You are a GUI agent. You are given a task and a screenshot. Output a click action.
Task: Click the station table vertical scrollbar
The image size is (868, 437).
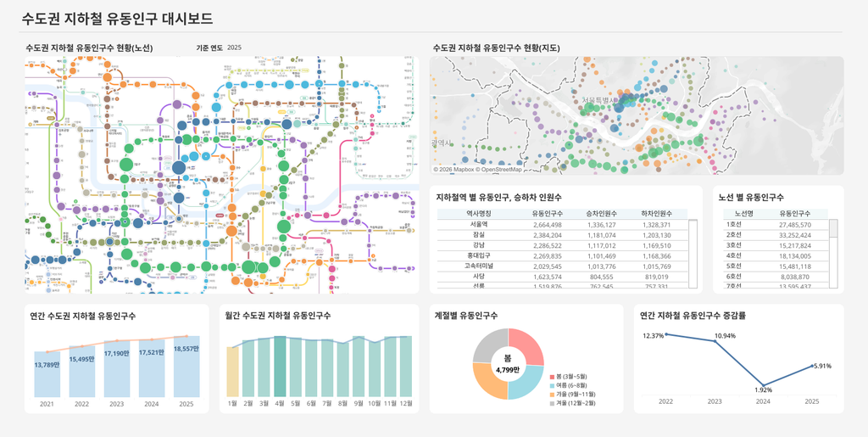coord(693,253)
